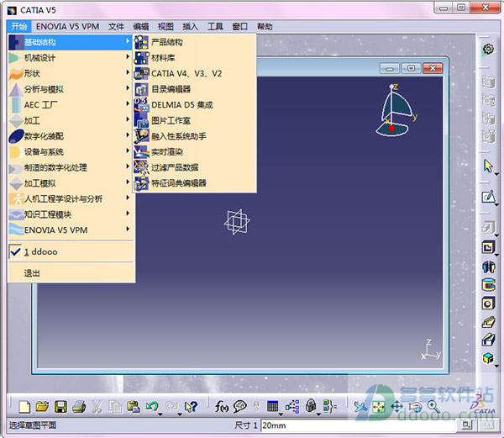Open 实时渲染 from the submenu
The height and width of the screenshot is (438, 504).
pyautogui.click(x=166, y=151)
